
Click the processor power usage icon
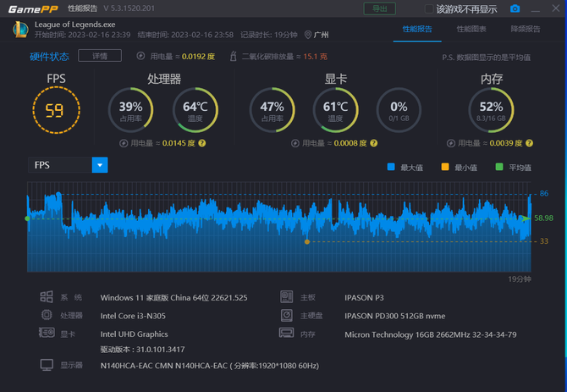[x=124, y=144]
